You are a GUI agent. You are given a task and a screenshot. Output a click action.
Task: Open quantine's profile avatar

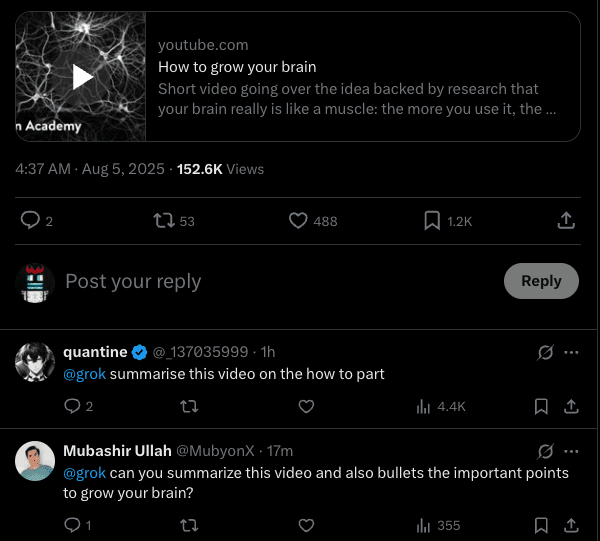(35, 361)
